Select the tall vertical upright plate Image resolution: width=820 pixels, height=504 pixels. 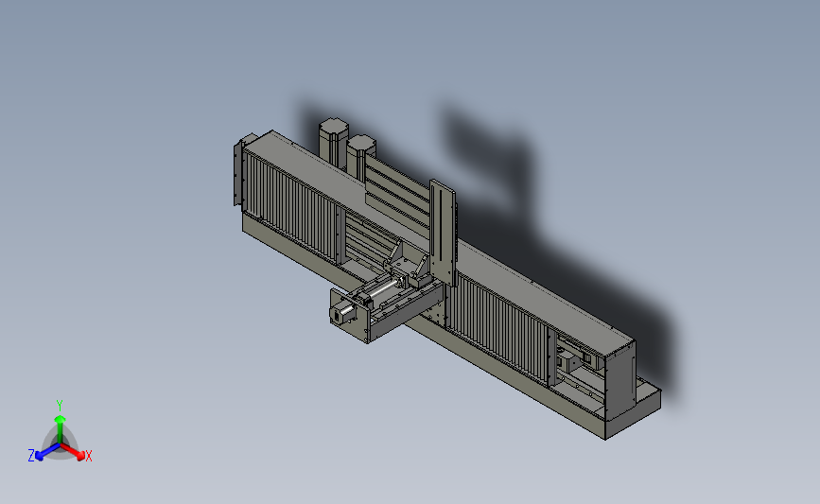point(443,233)
